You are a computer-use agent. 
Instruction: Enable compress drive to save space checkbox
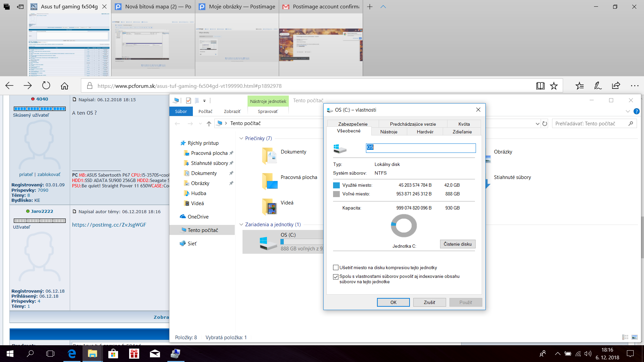pos(336,267)
